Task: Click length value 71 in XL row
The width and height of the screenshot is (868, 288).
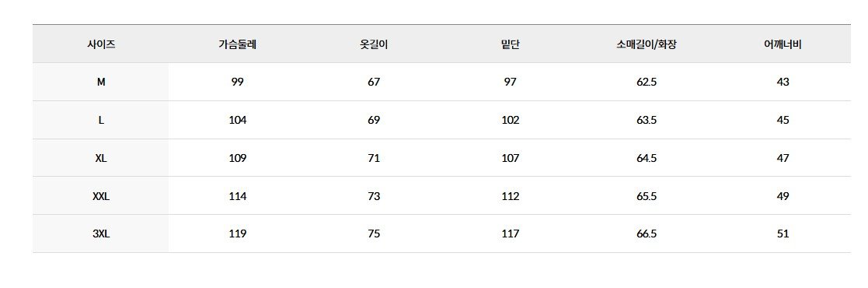Action: point(374,158)
